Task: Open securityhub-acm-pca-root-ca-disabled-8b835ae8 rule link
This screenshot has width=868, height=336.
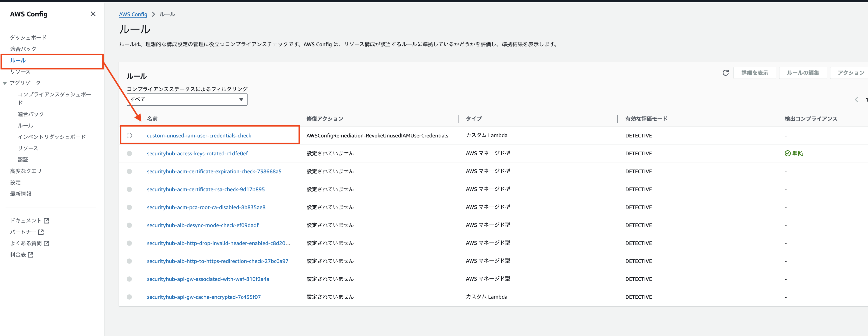Action: pyautogui.click(x=206, y=207)
